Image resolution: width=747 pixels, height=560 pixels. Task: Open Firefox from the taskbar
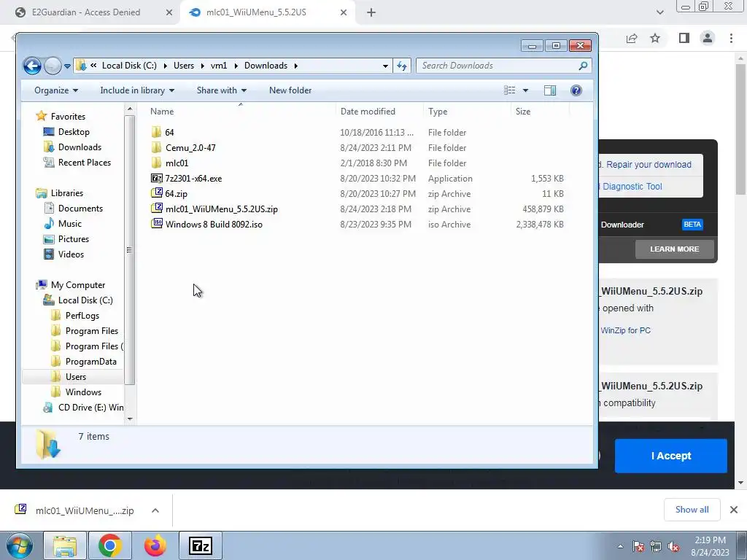pyautogui.click(x=155, y=545)
